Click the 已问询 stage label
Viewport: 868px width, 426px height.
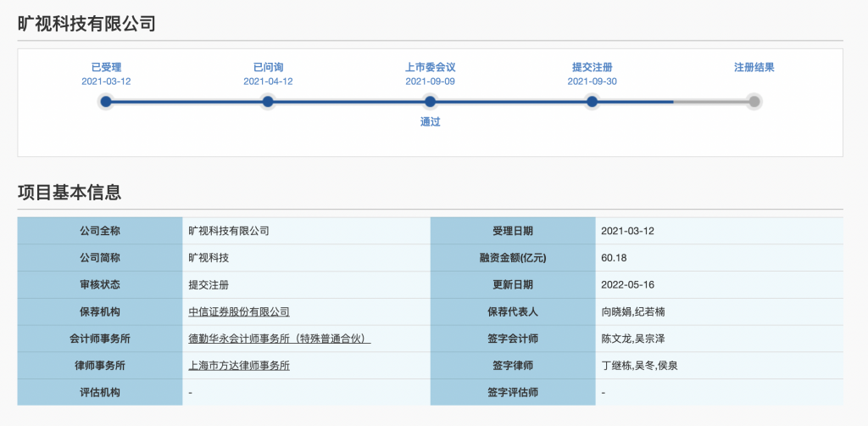pos(269,68)
